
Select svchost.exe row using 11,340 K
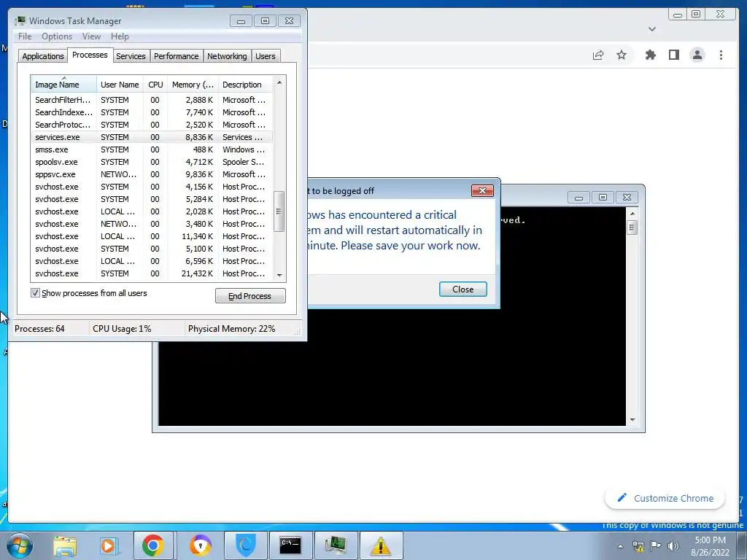pos(152,236)
